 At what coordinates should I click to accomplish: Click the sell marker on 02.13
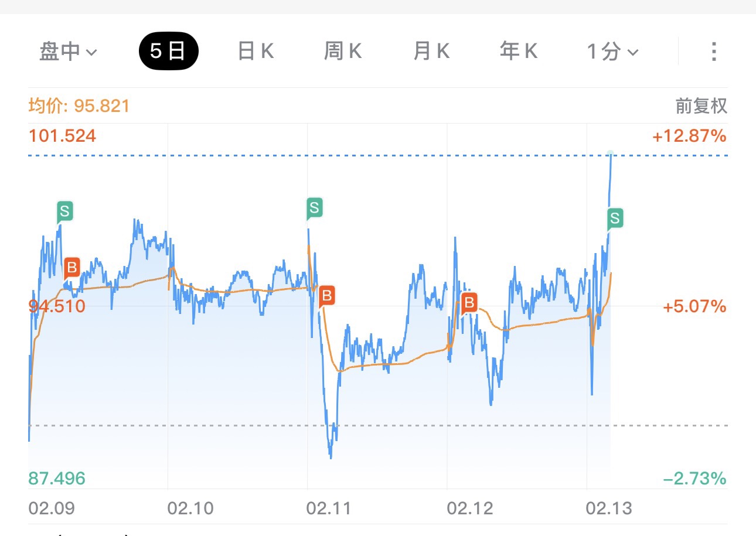(x=614, y=218)
